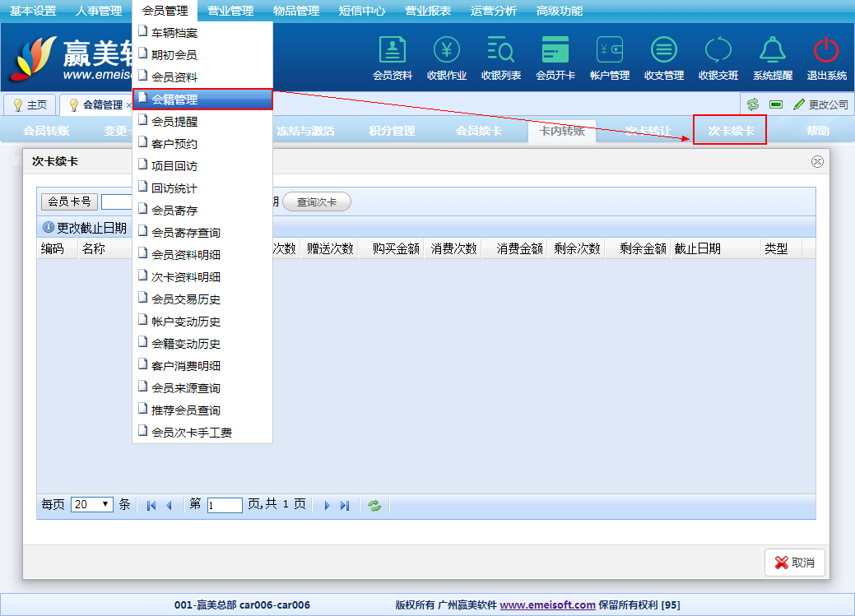Open the 营业管理 top menu
Screen dimensions: 855x616
point(230,11)
